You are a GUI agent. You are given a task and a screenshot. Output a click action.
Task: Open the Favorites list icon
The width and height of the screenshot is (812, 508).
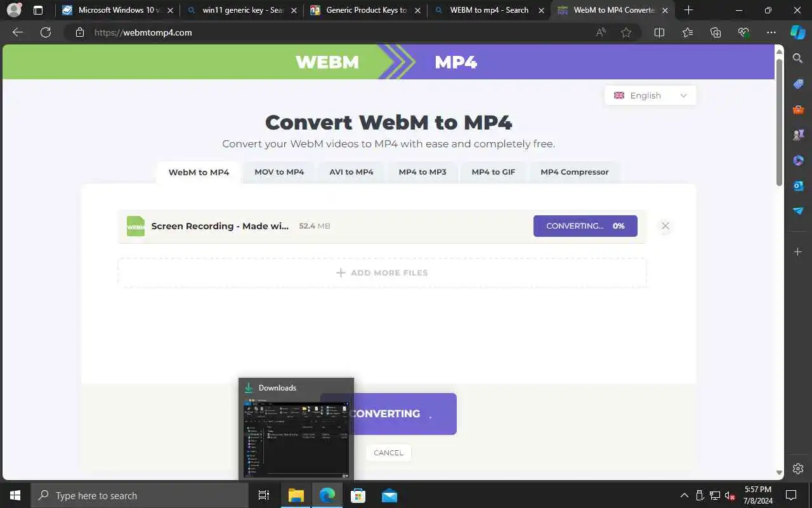click(688, 32)
